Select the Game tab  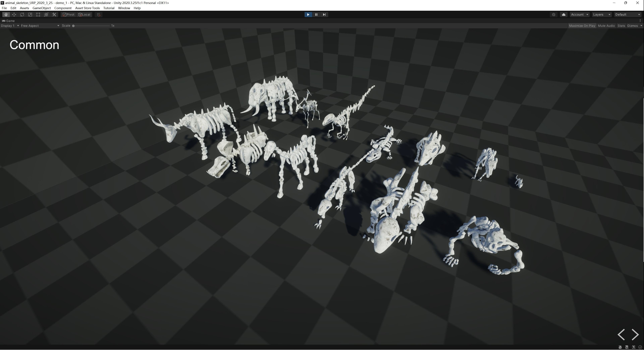(9, 21)
